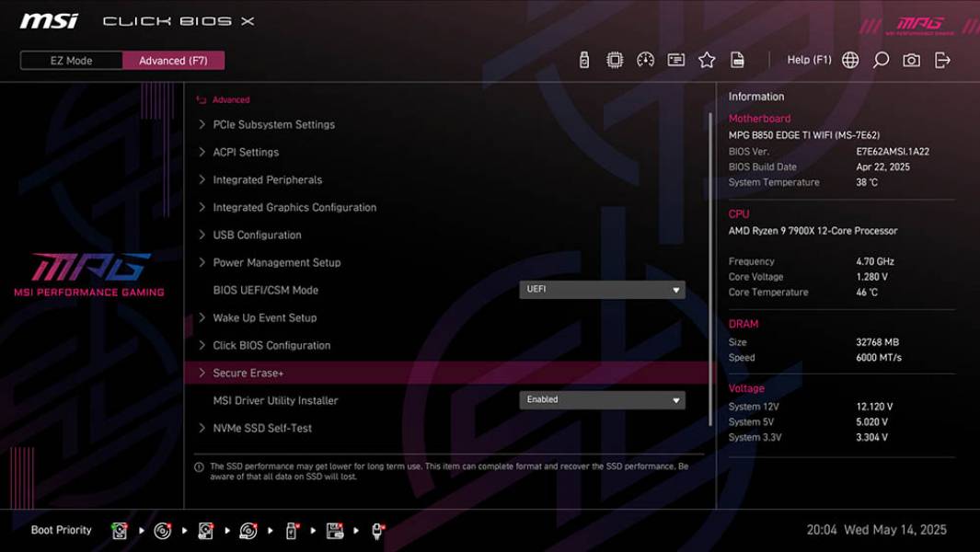The image size is (980, 552).
Task: Open the BIOS UEFI/CSM Mode dropdown
Action: (602, 290)
